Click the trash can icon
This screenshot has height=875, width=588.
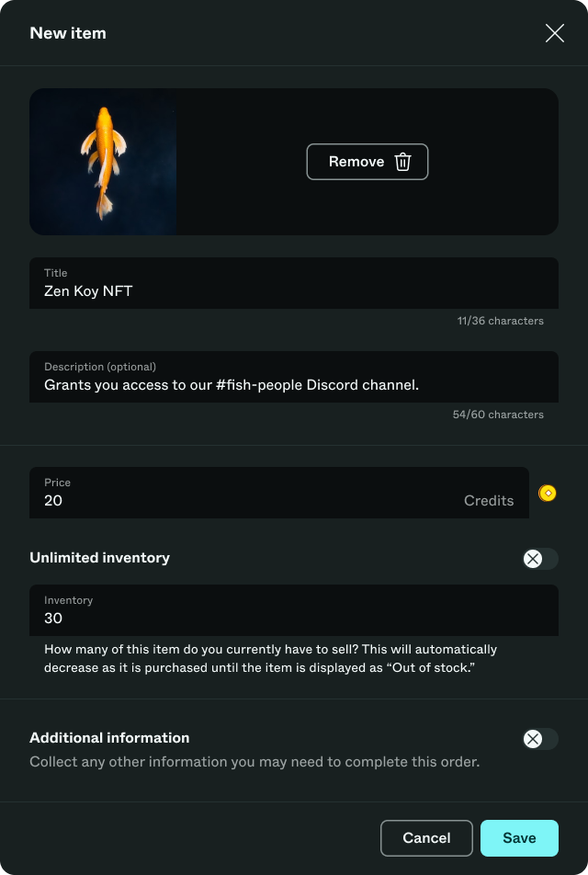point(402,162)
